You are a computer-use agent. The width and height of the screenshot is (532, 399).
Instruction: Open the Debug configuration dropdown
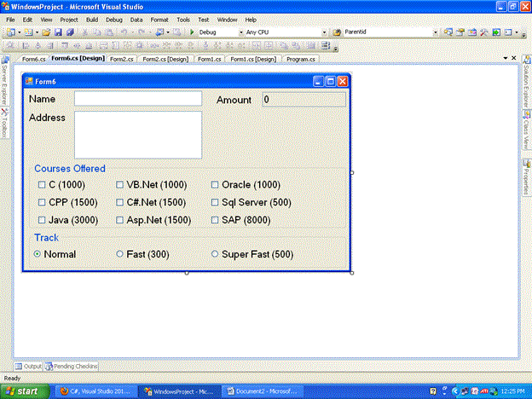[241, 32]
